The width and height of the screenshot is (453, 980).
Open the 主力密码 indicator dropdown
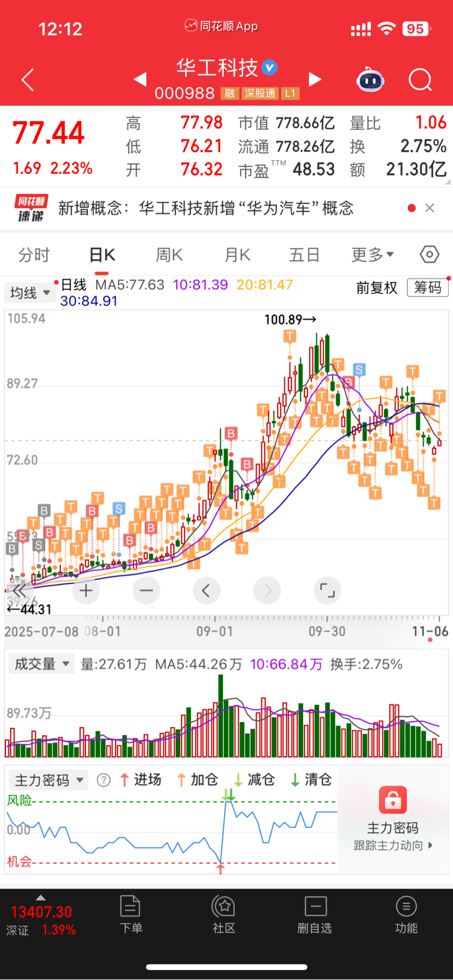click(x=48, y=780)
